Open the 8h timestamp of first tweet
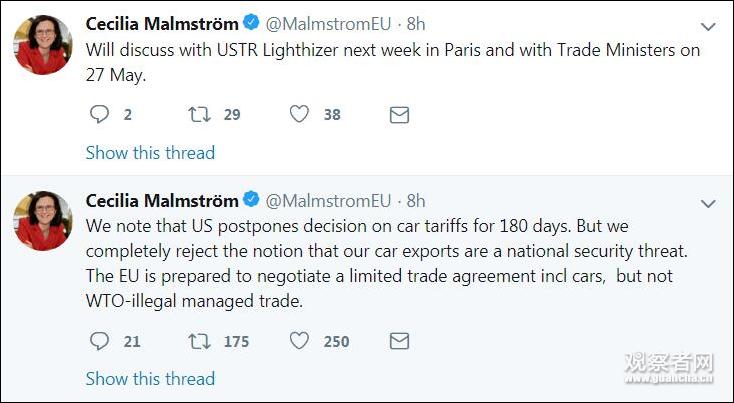 pos(415,23)
